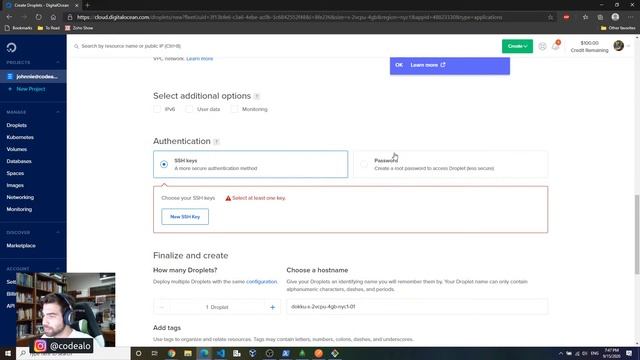The height and width of the screenshot is (360, 640).
Task: Collapse the Projects sidebar section
Action: point(58,62)
